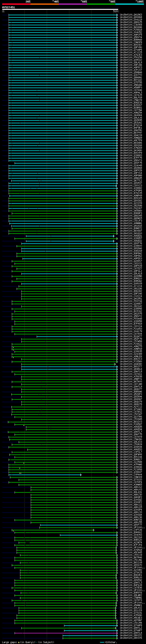Select hit label UniRef100_O24048
Image resolution: width=146 pixels, height=644 pixels.
131,165
